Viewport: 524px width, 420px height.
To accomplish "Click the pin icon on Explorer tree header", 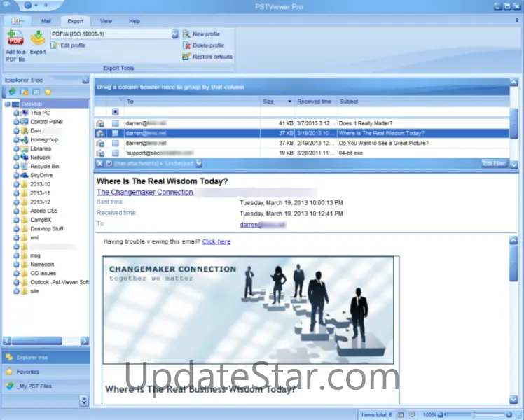I will 85,80.
